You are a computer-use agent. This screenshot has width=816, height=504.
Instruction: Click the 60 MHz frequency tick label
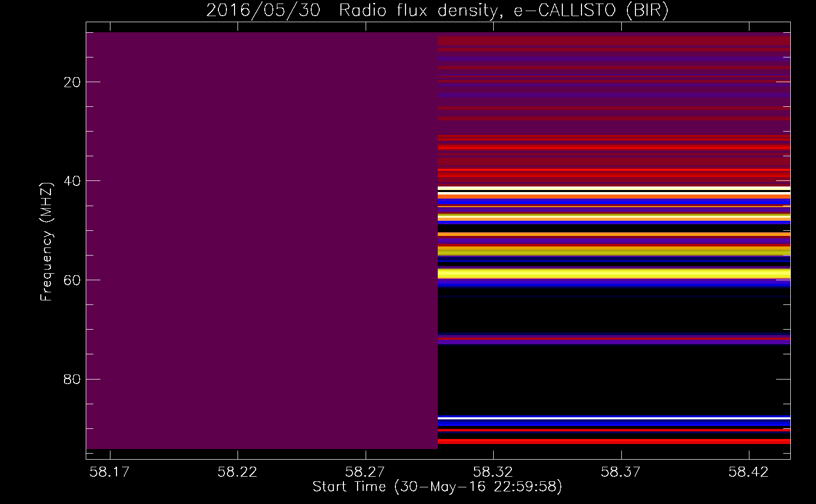click(x=73, y=280)
